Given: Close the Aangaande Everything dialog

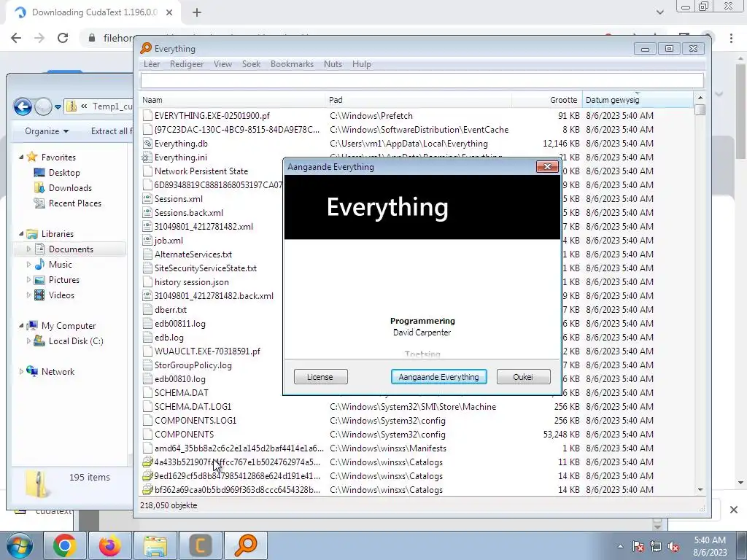Looking at the screenshot, I should point(547,166).
